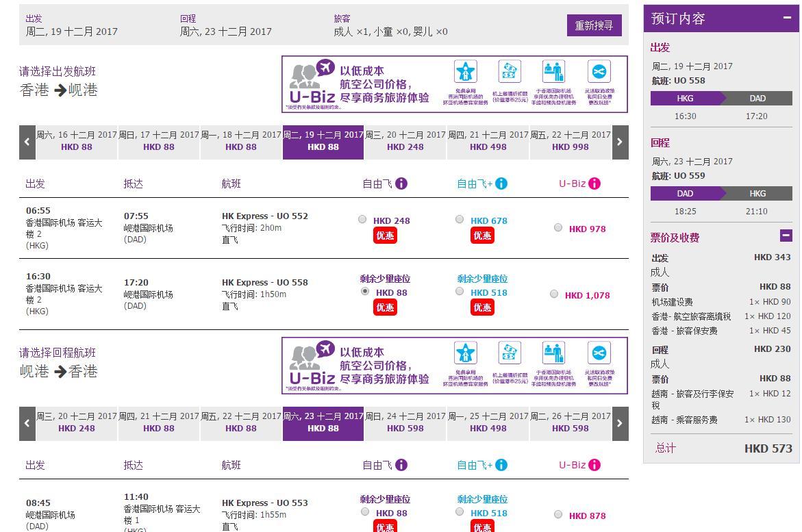Click the 越南 - 乘客服务费 fee line
This screenshot has height=532, width=802.
click(721, 420)
